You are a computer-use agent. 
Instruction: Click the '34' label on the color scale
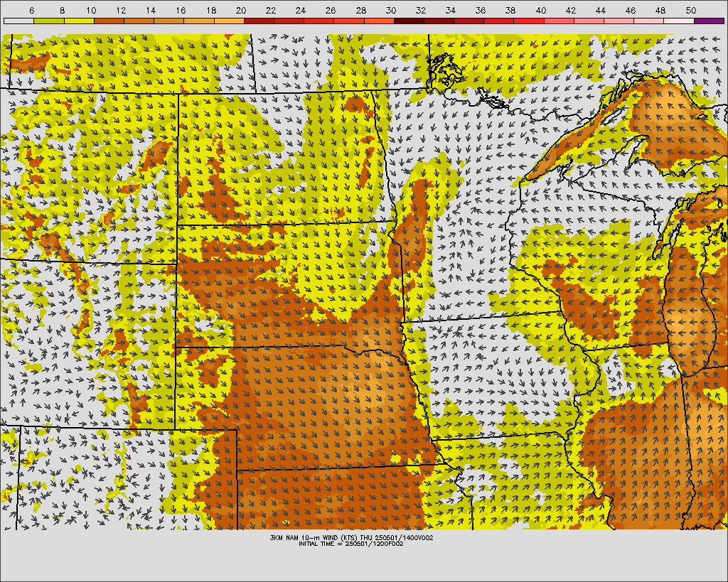coord(451,10)
